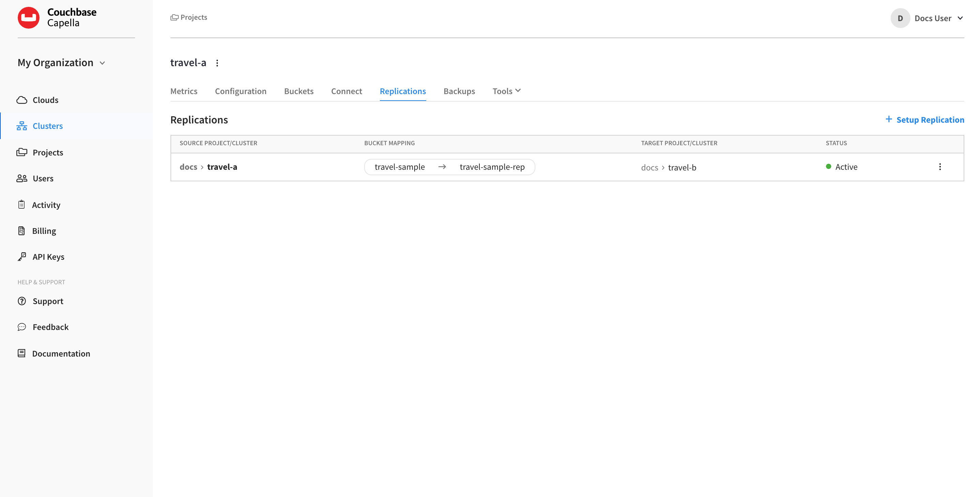Open the replication row's kebab menu
Screen dimensions: 980x497
point(940,167)
